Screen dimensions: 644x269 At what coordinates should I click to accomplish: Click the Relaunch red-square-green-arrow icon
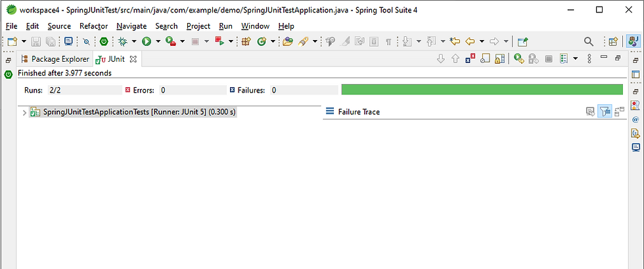point(219,41)
